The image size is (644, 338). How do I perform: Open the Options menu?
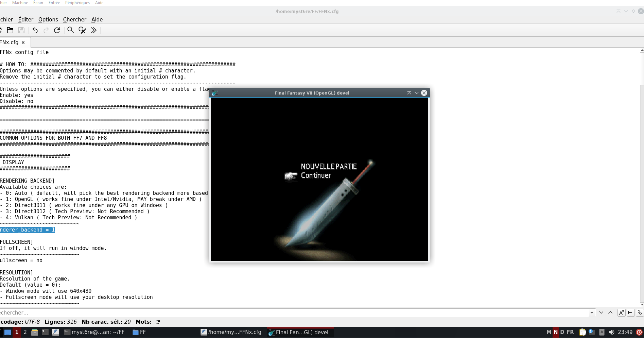[48, 19]
